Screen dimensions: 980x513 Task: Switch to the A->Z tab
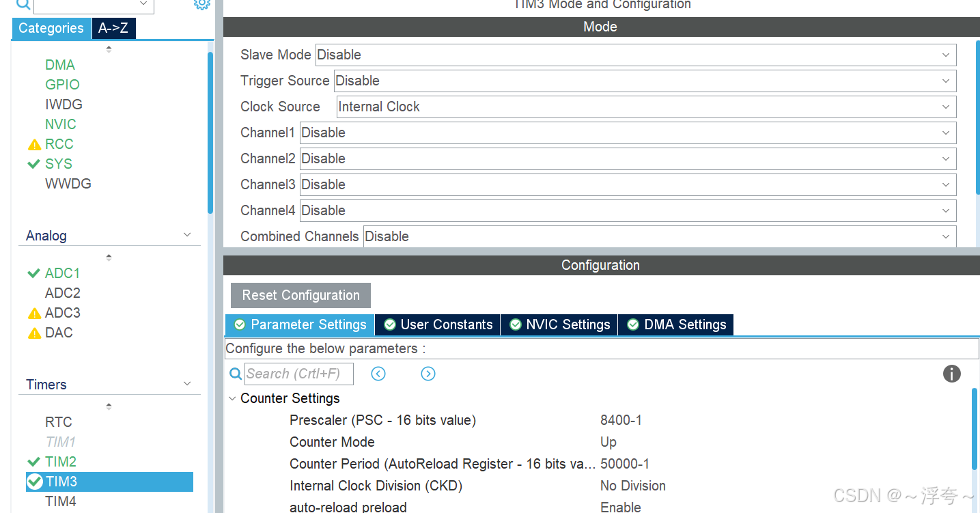(113, 28)
